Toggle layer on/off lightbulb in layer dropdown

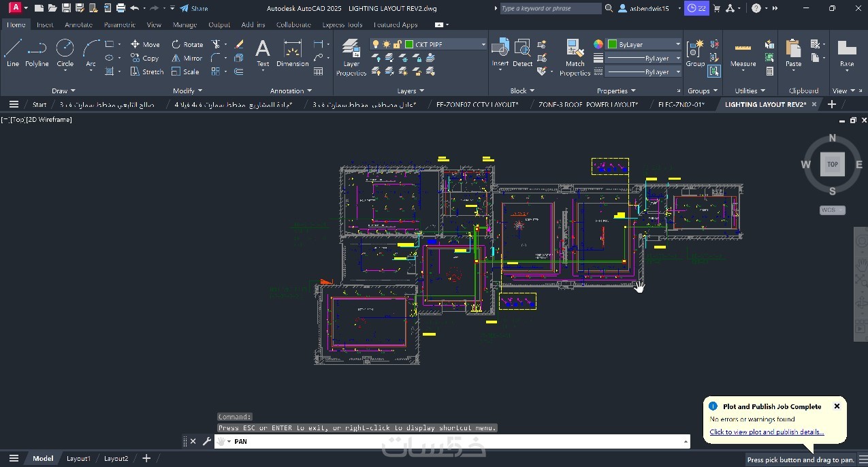(x=375, y=44)
